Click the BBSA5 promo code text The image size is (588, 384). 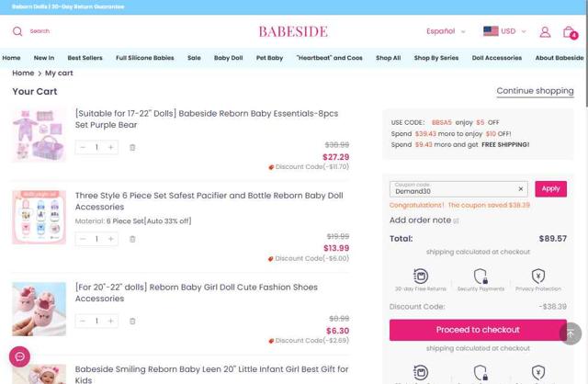[x=441, y=122]
